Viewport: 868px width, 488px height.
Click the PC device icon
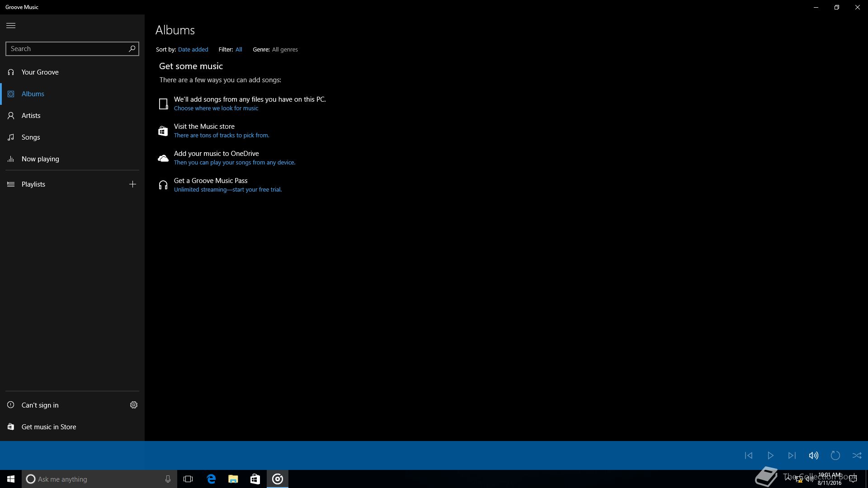click(x=163, y=104)
